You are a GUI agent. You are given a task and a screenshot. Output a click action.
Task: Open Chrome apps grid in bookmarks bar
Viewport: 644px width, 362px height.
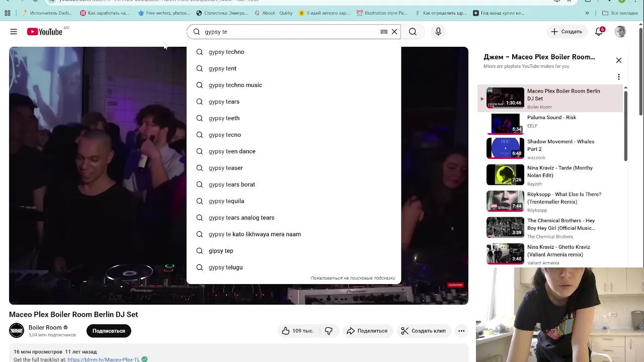coord(8,13)
